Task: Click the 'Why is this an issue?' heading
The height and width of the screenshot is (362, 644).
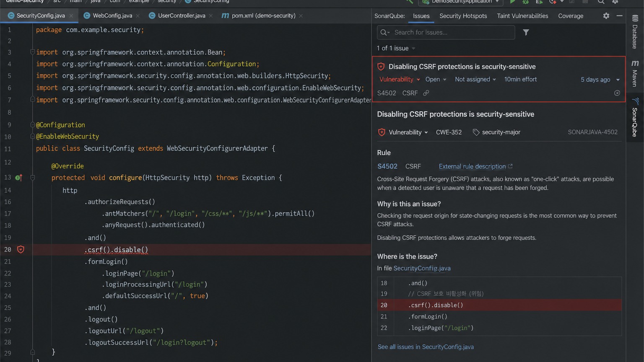Action: tap(409, 204)
